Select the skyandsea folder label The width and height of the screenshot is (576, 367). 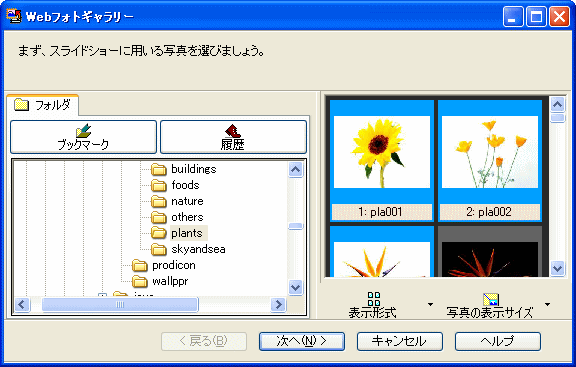(198, 249)
